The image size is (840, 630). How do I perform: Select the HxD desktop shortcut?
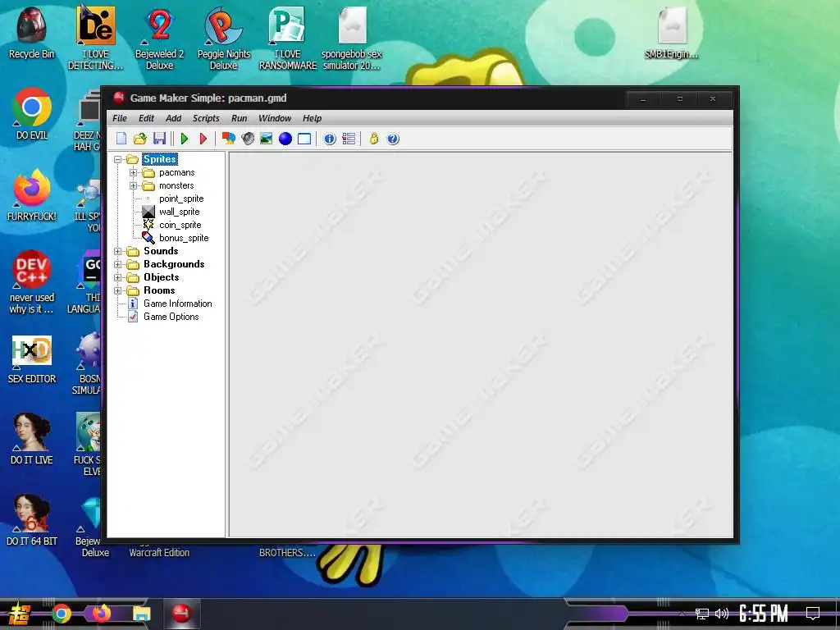(32, 359)
